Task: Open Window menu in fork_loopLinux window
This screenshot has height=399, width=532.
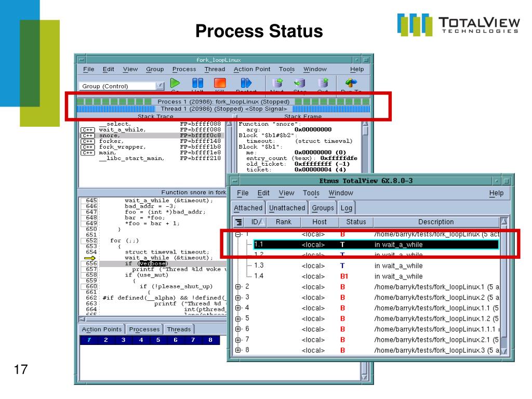Action: pyautogui.click(x=315, y=69)
